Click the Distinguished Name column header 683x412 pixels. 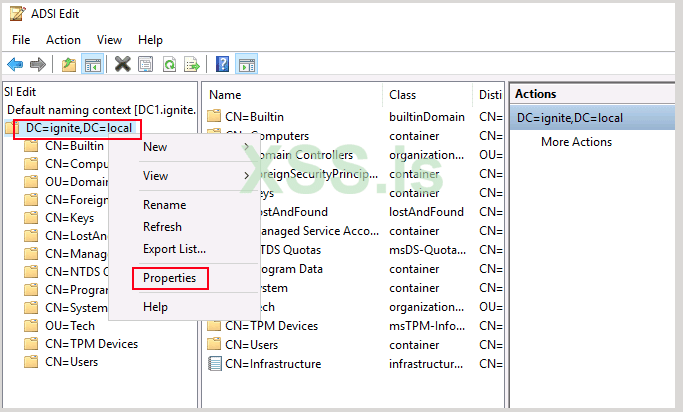pos(489,95)
